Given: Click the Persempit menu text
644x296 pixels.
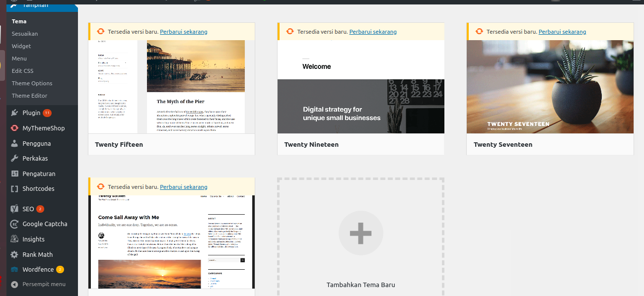Looking at the screenshot, I should click(44, 284).
